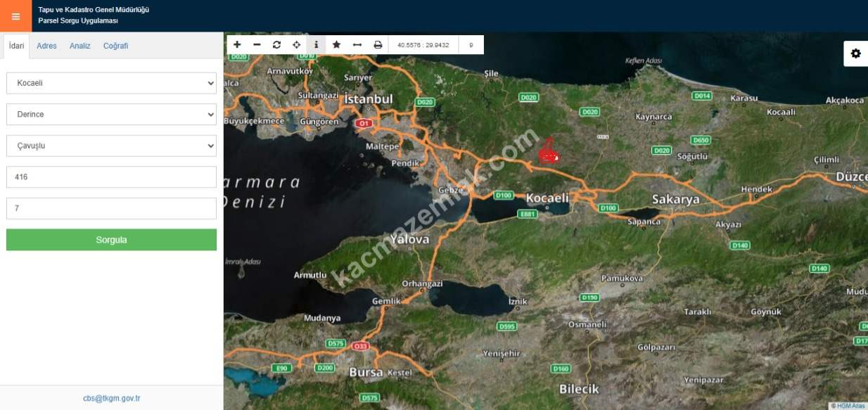
Task: Switch to the Adres tab
Action: point(46,46)
